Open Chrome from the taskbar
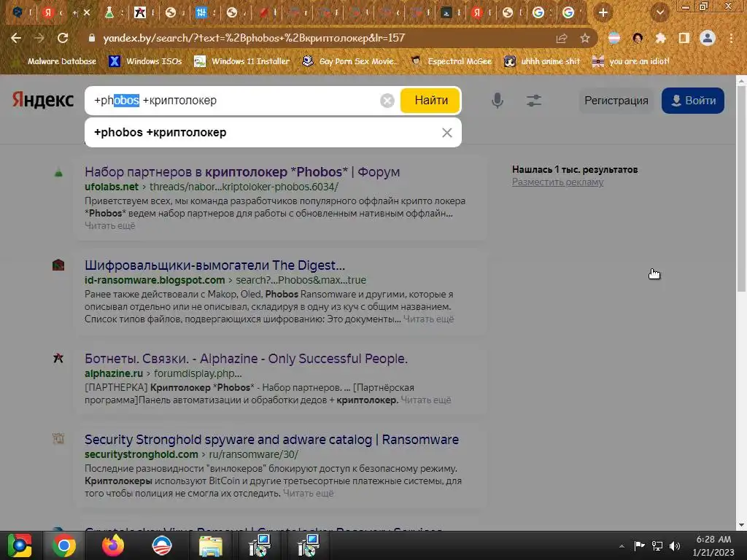 coord(64,545)
